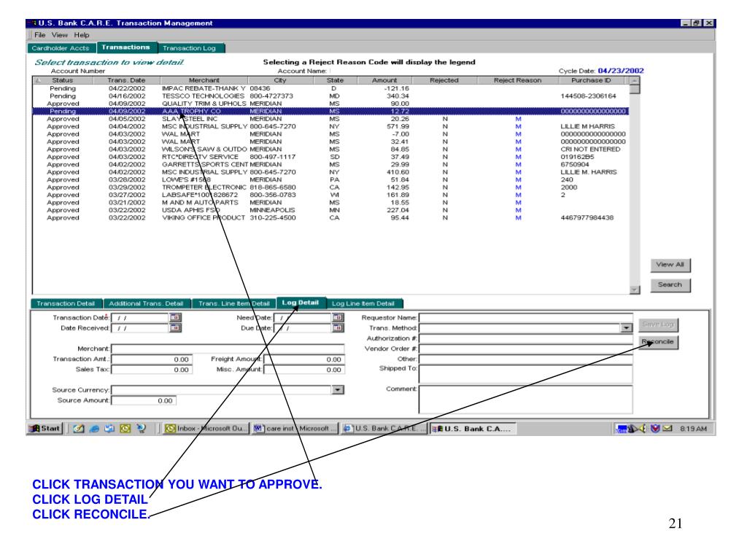The image size is (747, 560).
Task: Click the mail envelope tray icon
Action: [x=667, y=429]
